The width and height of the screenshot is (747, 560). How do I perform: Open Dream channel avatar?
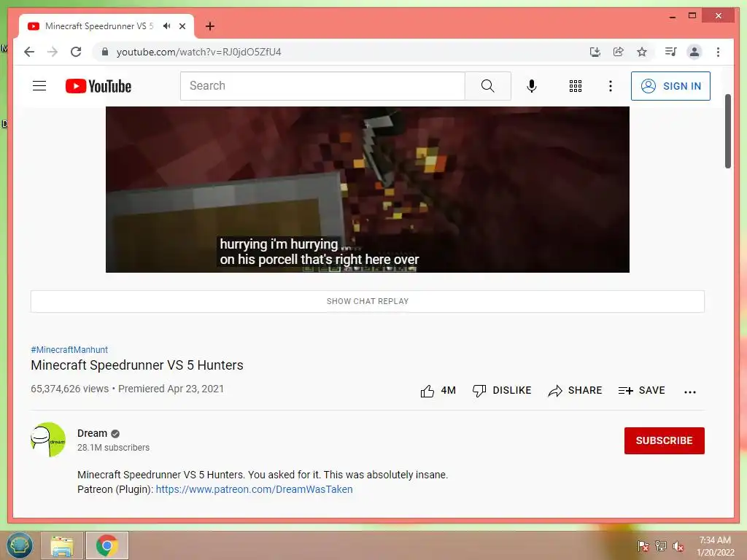[48, 440]
